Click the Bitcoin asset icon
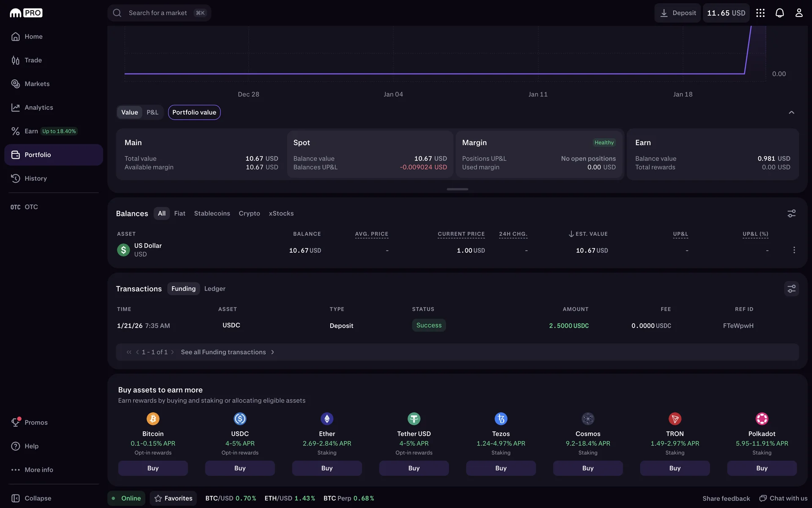812x508 pixels. click(153, 419)
